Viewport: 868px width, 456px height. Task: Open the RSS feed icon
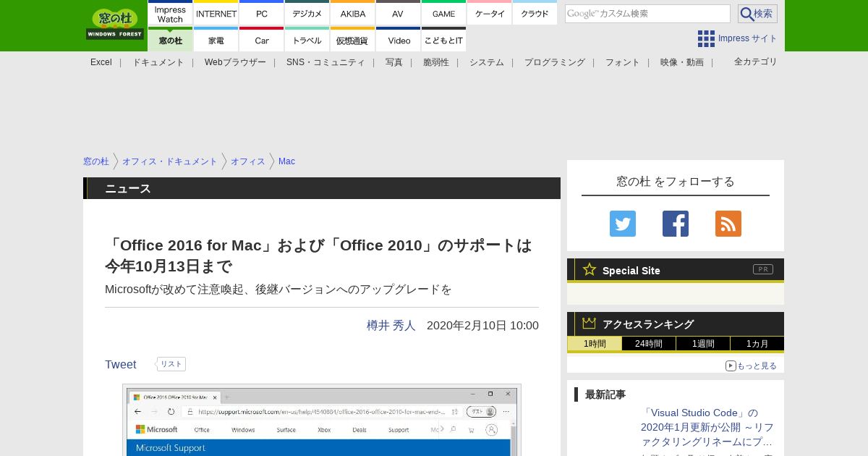[728, 224]
